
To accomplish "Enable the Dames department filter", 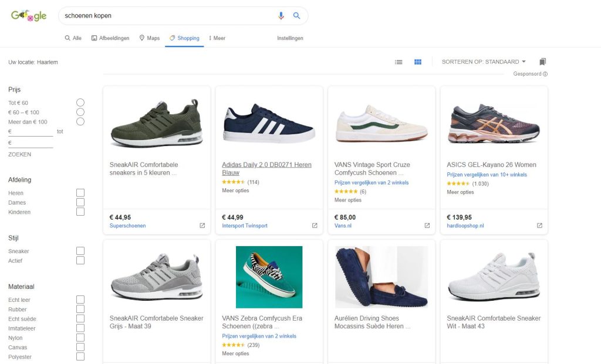I will click(x=80, y=202).
